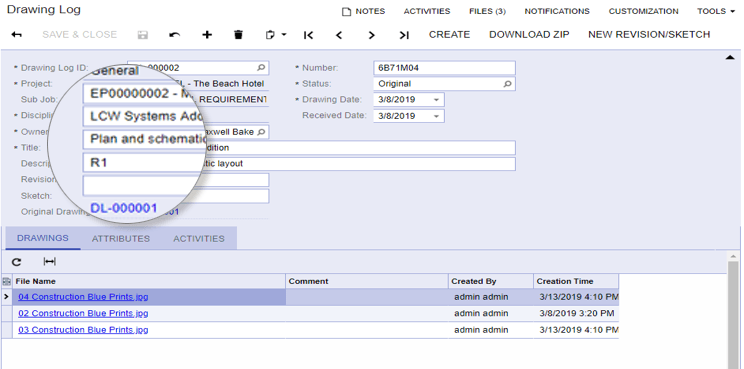Click the back arrow icon in toolbar
This screenshot has height=369, width=744.
click(x=17, y=35)
